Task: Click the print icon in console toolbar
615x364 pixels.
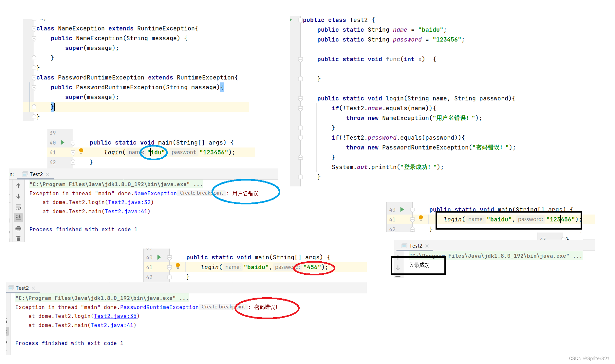Action: 18,228
